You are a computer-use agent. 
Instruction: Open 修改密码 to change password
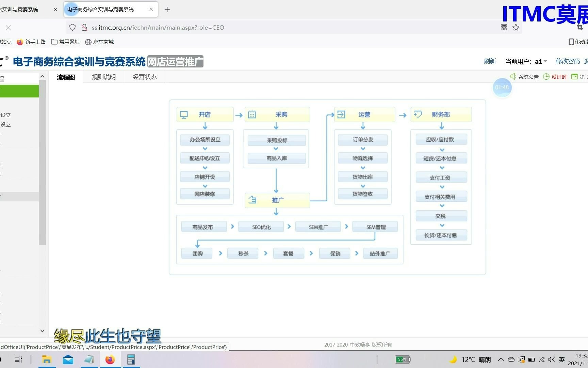coord(568,61)
